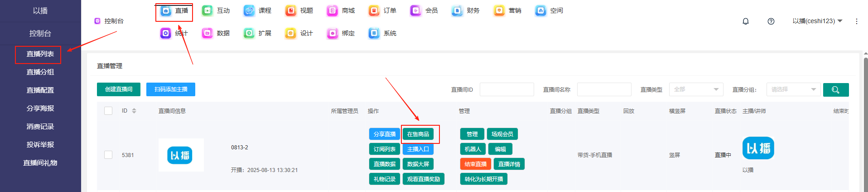
Task: Expand the 直播类型 dropdown
Action: click(695, 90)
